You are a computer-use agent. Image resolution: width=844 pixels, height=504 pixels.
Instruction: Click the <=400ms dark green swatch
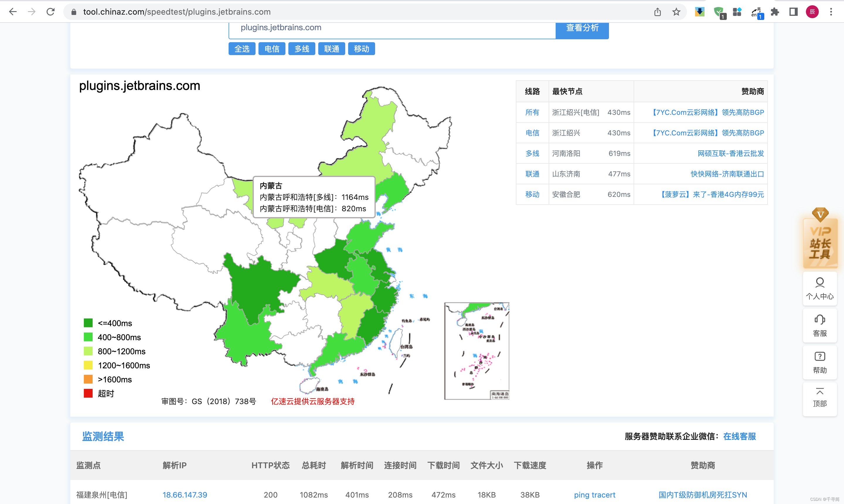(88, 323)
